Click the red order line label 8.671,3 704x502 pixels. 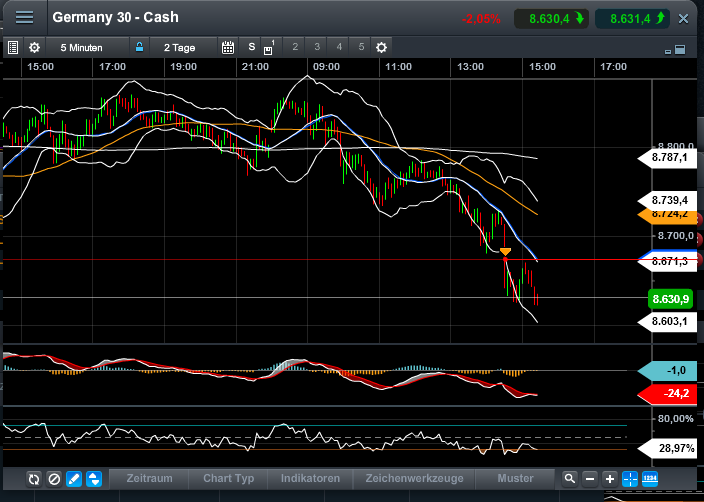pyautogui.click(x=669, y=261)
